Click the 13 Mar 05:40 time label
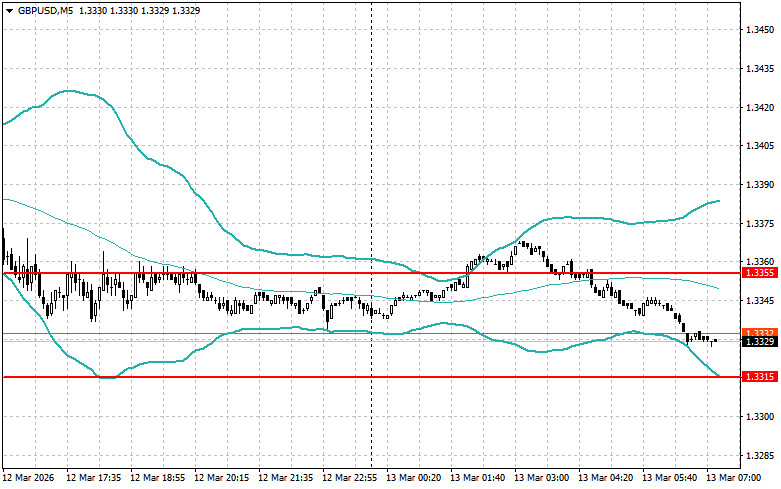Screen dimensions: 781x489 point(669,478)
